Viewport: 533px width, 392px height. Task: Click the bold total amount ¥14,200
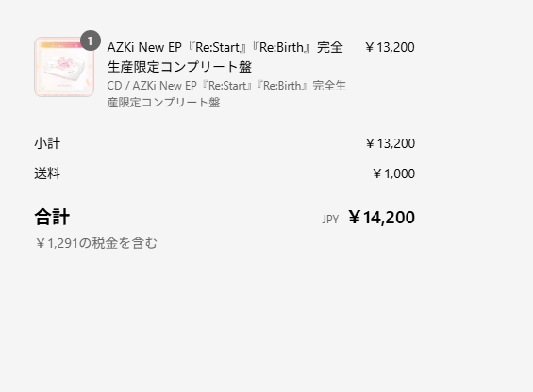pyautogui.click(x=381, y=218)
